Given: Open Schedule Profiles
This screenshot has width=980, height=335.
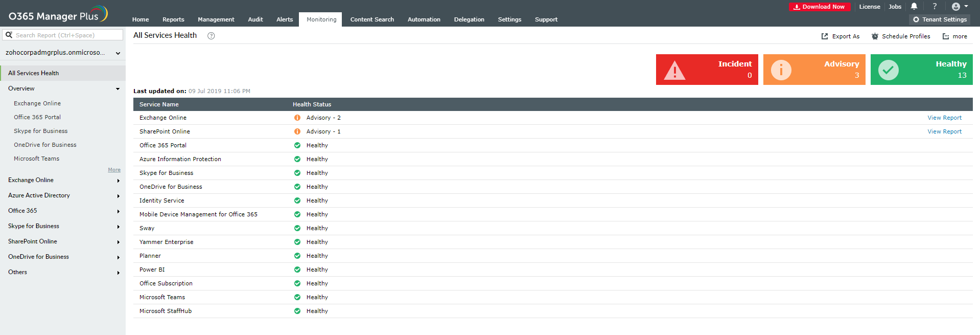Looking at the screenshot, I should [x=901, y=36].
